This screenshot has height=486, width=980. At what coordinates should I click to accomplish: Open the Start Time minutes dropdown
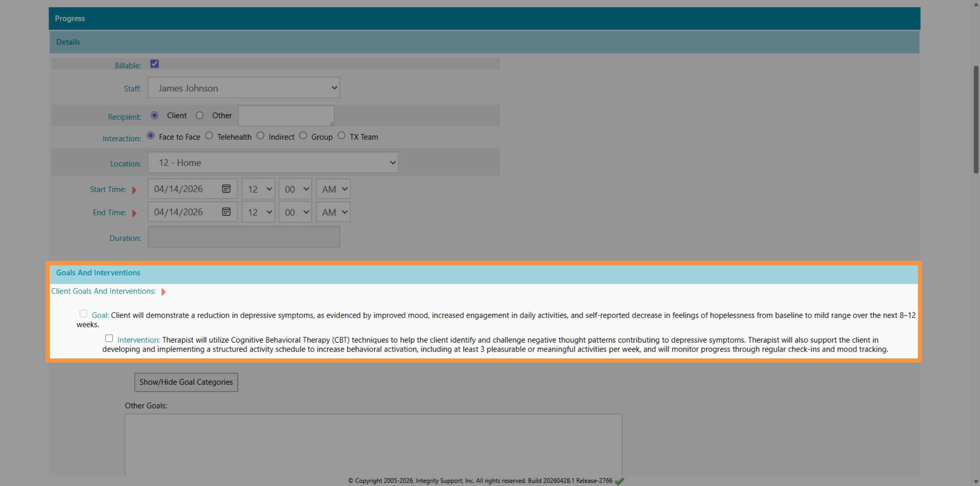295,189
